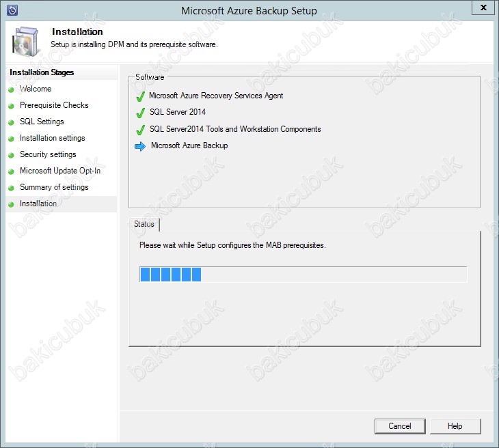
Task: Select the SQL Settings stage
Action: [42, 122]
